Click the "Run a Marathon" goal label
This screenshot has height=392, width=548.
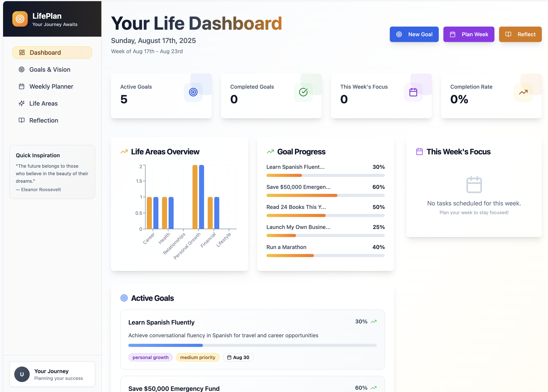click(x=286, y=247)
